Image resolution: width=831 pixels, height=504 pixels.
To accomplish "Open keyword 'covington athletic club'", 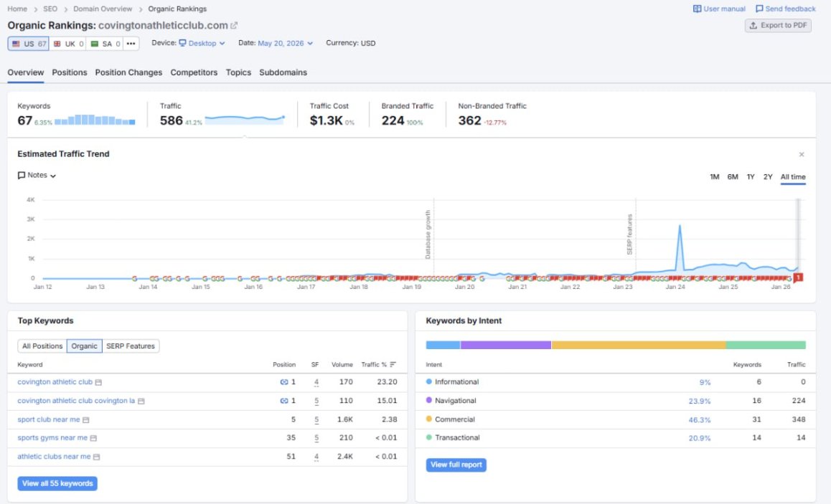I will (55, 381).
